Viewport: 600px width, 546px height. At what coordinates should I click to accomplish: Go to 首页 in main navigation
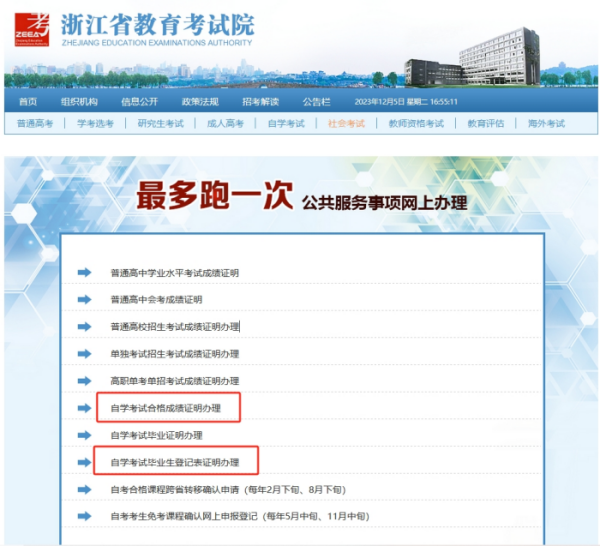(x=28, y=101)
